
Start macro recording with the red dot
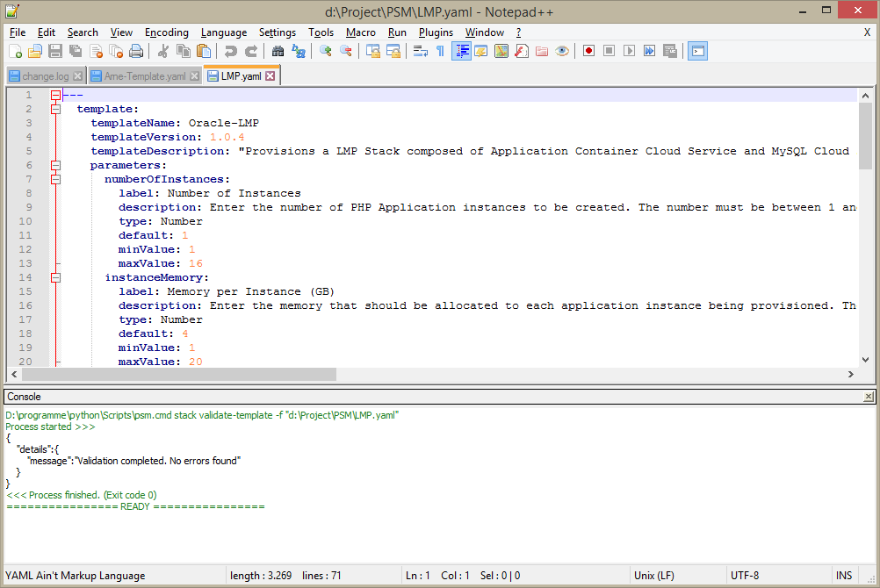point(588,52)
